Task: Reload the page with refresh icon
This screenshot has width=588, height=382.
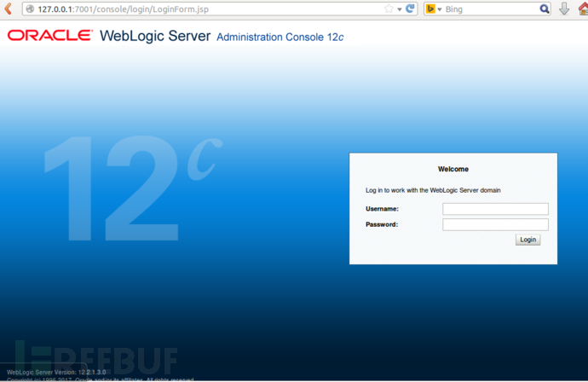Action: [x=410, y=9]
